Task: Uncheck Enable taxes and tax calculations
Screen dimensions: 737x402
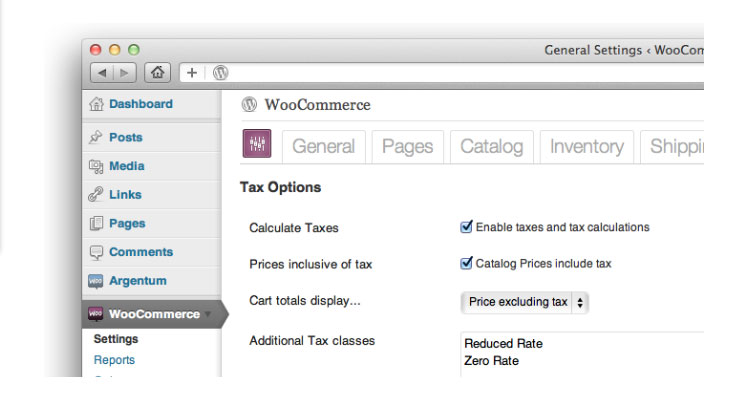Action: pyautogui.click(x=466, y=227)
